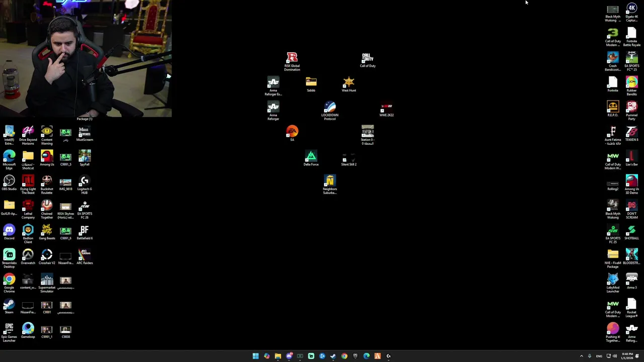Open the Buckshot Roulette desktop icon
This screenshot has width=644, height=362.
pyautogui.click(x=47, y=185)
